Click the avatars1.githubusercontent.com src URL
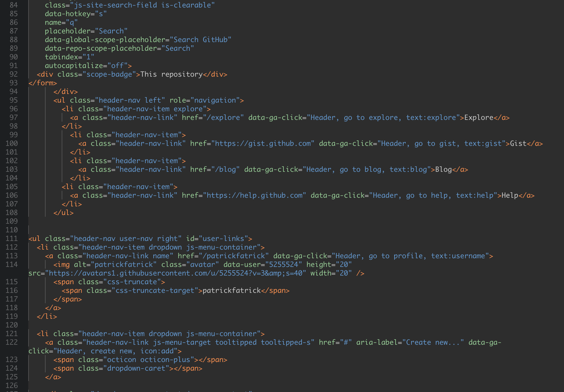This screenshot has height=392, width=564. 176,273
